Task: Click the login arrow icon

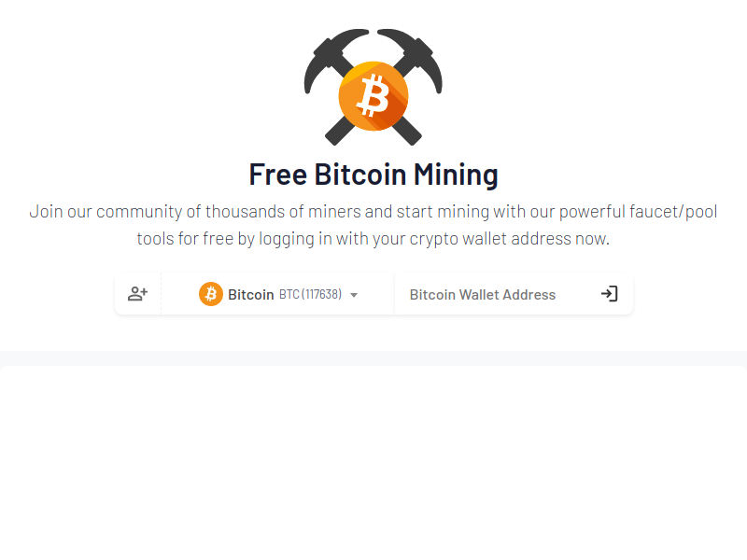Action: [x=610, y=294]
